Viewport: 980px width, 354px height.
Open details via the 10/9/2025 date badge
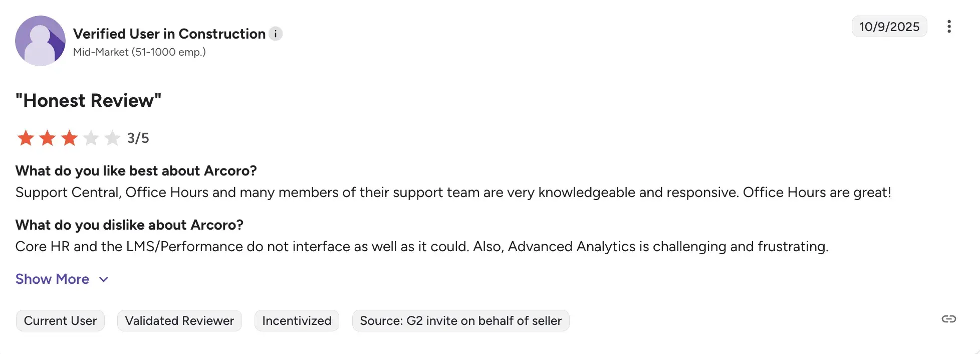(889, 27)
